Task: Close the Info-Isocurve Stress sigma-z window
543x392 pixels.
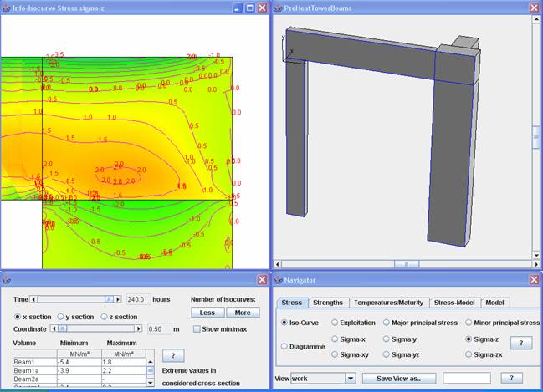Action: pos(262,8)
